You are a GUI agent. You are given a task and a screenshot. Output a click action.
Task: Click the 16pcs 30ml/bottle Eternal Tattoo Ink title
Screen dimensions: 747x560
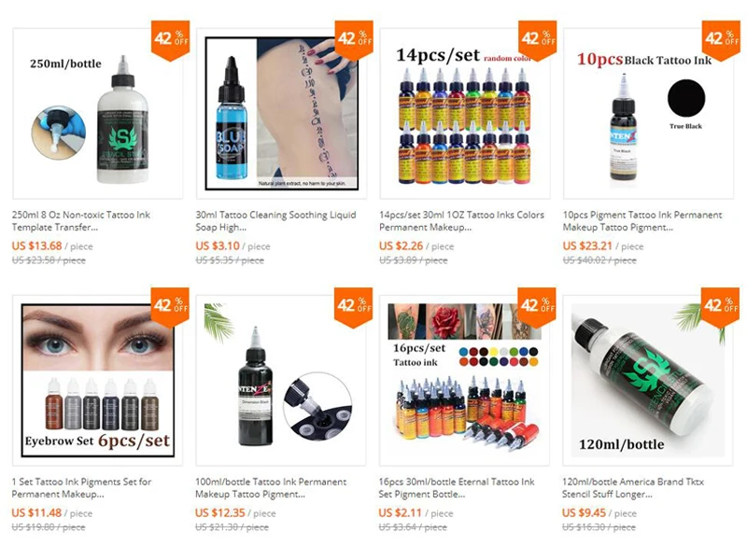tap(457, 488)
